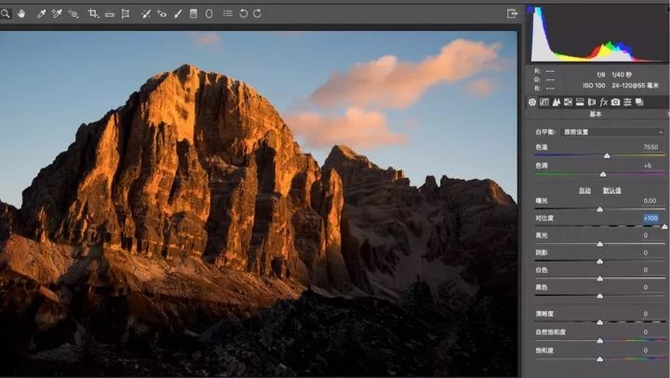Click the 自动 auto link
Viewport: 670px width, 378px height.
(585, 190)
